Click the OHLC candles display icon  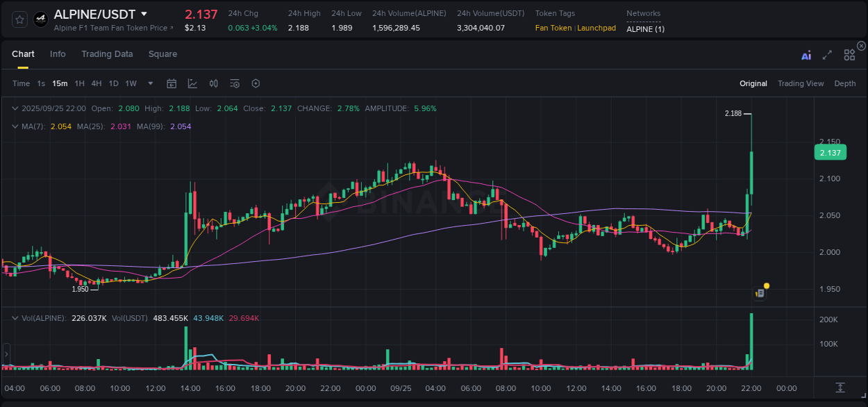213,83
